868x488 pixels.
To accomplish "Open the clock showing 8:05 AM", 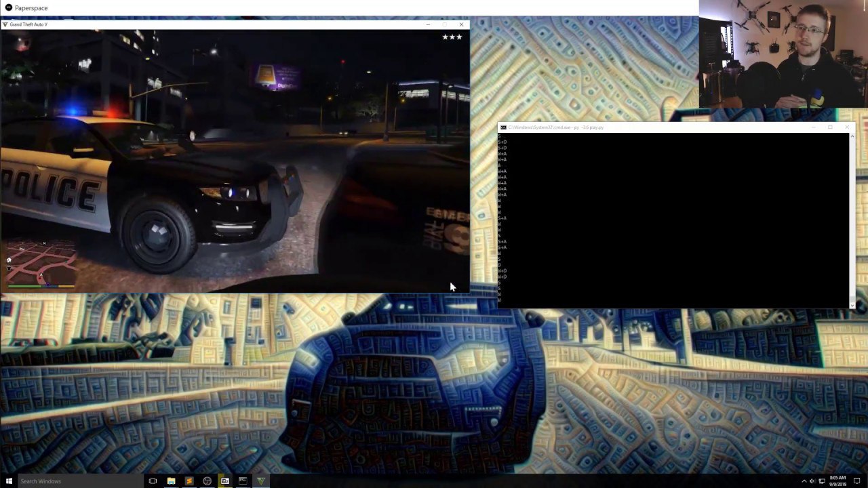I will (837, 481).
